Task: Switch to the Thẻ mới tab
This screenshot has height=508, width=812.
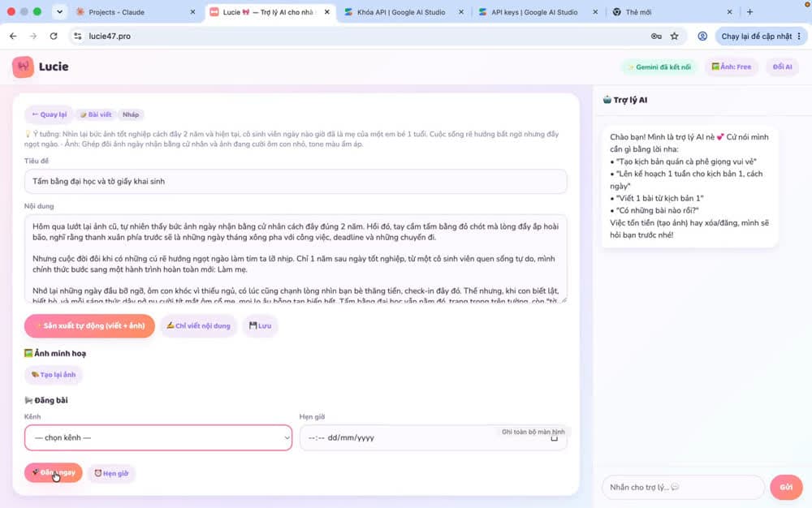Action: pyautogui.click(x=672, y=12)
